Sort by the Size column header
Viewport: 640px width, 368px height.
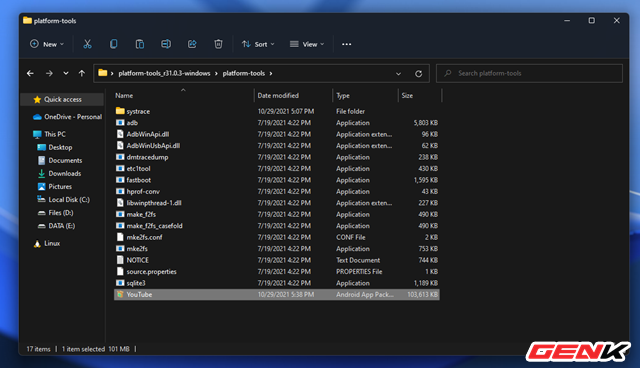[407, 95]
